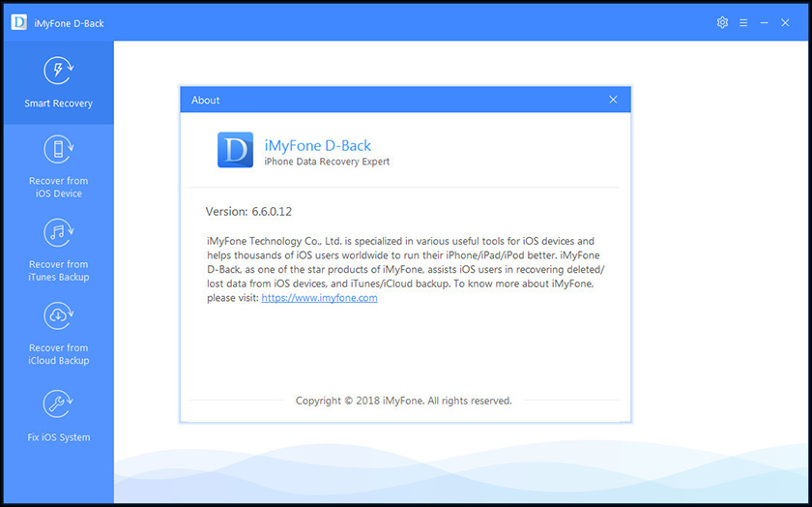812x507 pixels.
Task: Close the About dialog
Action: (613, 100)
